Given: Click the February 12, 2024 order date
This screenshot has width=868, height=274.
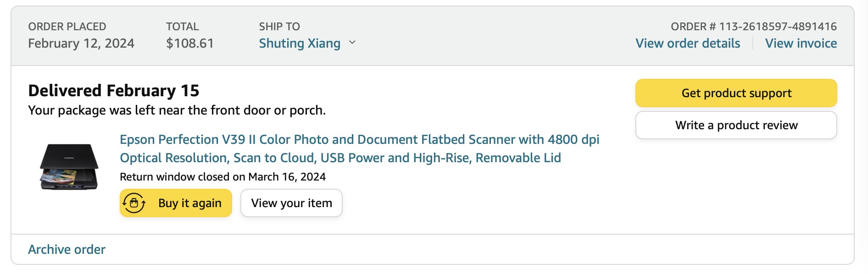Looking at the screenshot, I should click(x=81, y=44).
